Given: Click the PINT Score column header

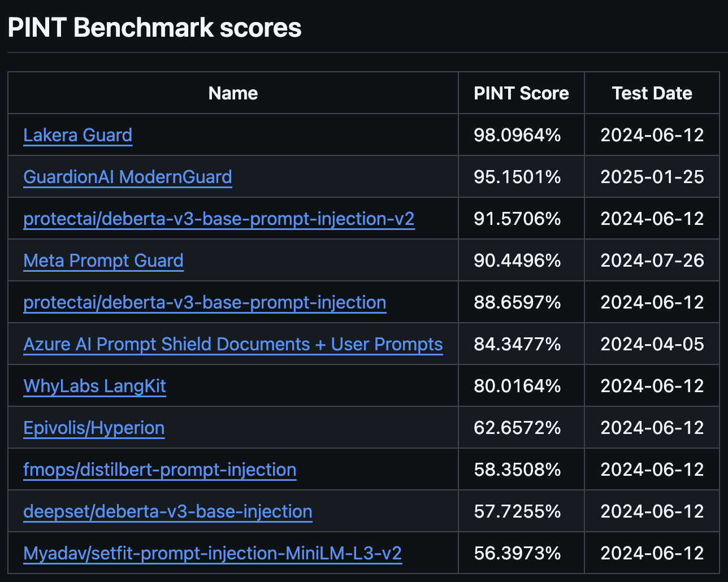Looking at the screenshot, I should point(521,93).
